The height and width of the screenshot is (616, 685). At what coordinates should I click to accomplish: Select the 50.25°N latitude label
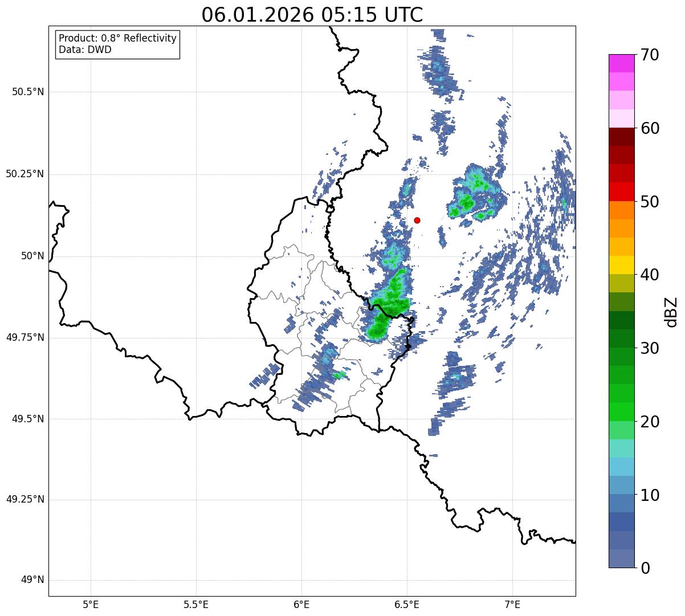pos(25,174)
